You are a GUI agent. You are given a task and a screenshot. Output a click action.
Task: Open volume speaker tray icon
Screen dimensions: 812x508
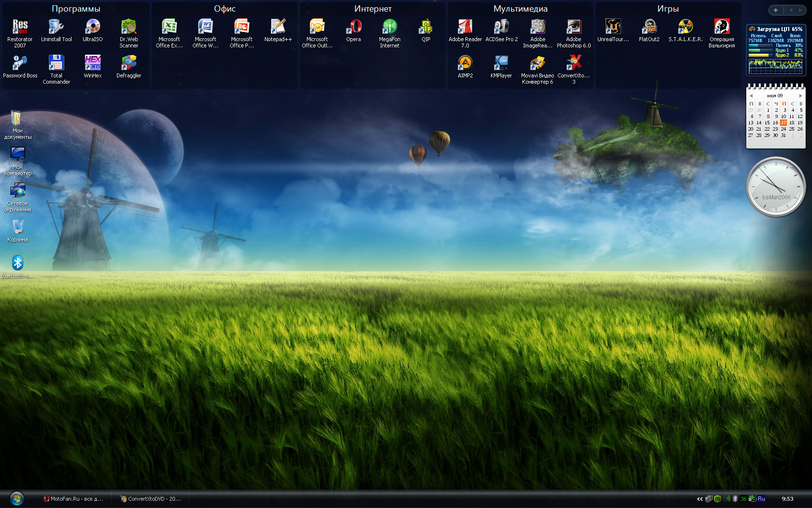[x=727, y=499]
